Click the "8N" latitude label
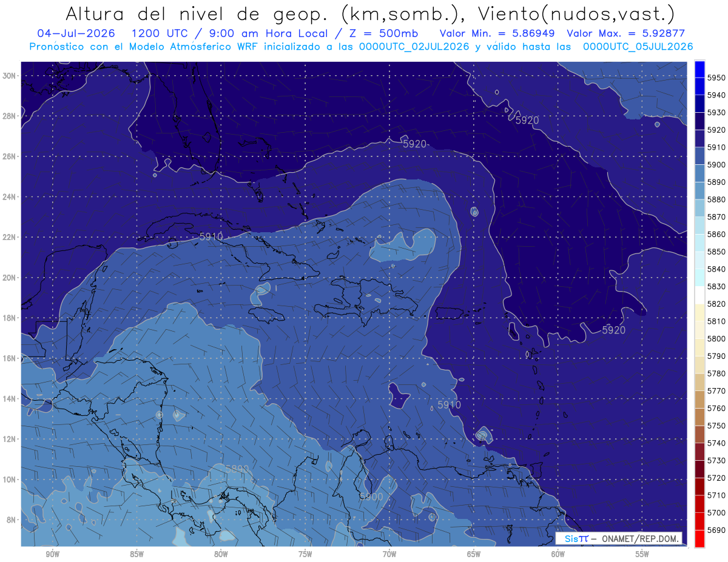The image size is (728, 562). pos(12,520)
